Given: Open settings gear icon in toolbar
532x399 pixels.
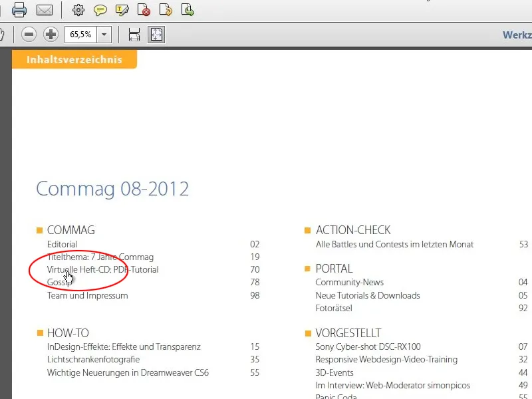Looking at the screenshot, I should [78, 10].
